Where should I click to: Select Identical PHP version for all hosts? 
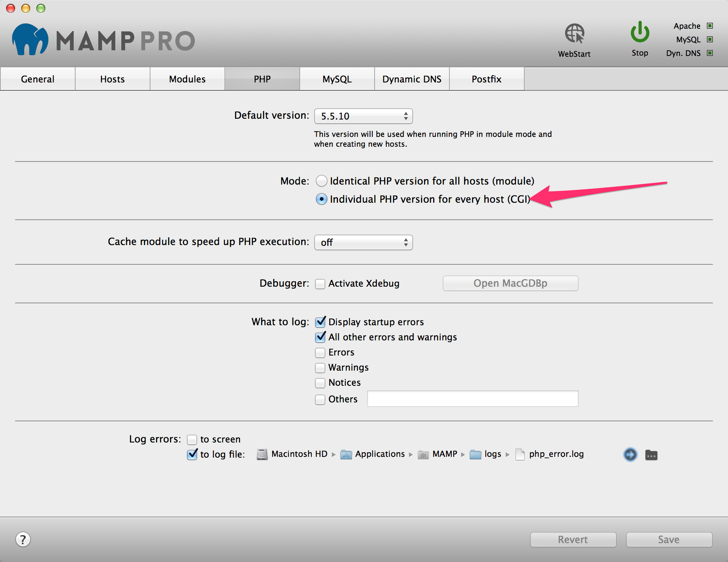point(321,181)
